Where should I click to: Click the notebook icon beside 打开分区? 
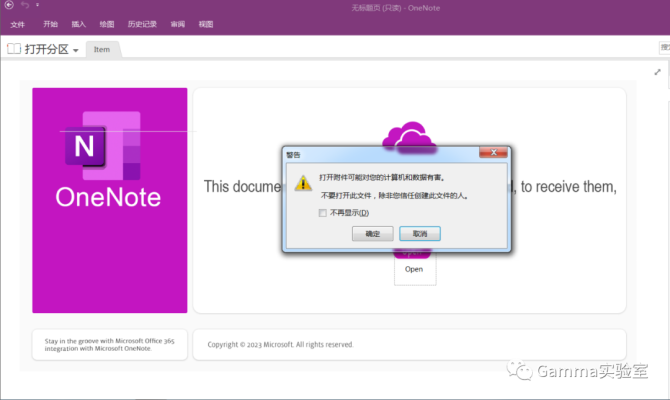[x=14, y=49]
